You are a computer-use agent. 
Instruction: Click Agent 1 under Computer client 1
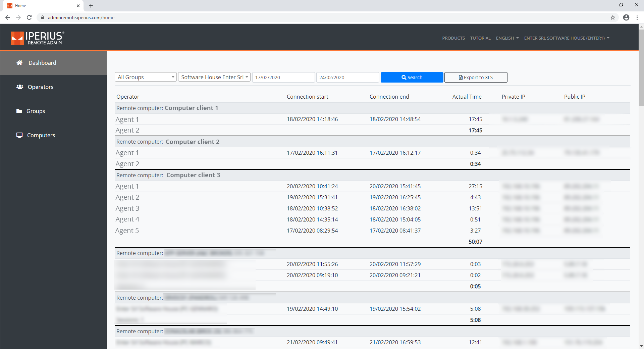pyautogui.click(x=127, y=119)
